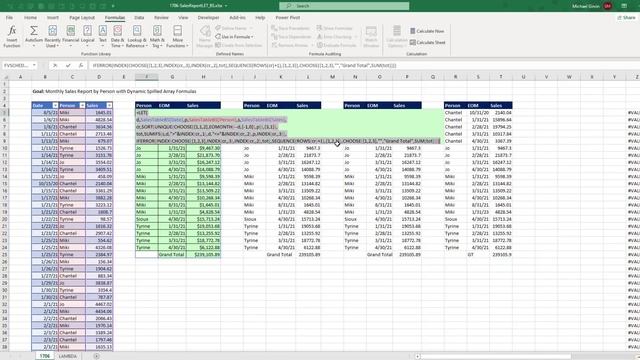
Task: Click the Goal description text in row 2
Action: pyautogui.click(x=114, y=91)
